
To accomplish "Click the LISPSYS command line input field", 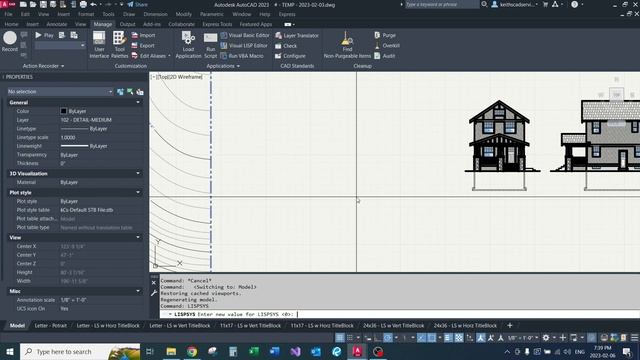I will (399, 314).
